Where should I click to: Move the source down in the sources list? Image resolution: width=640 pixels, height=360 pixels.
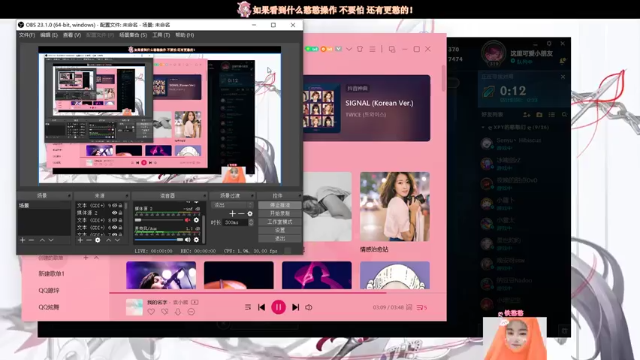coord(118,240)
